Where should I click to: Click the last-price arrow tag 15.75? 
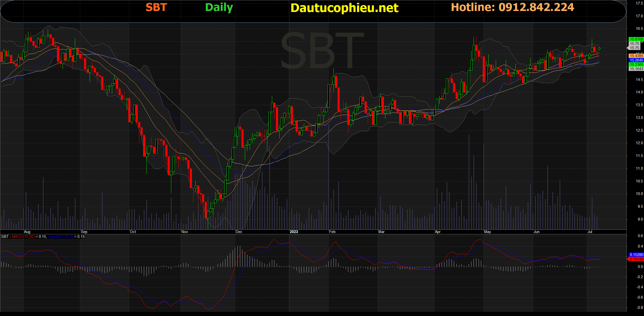coord(634,48)
